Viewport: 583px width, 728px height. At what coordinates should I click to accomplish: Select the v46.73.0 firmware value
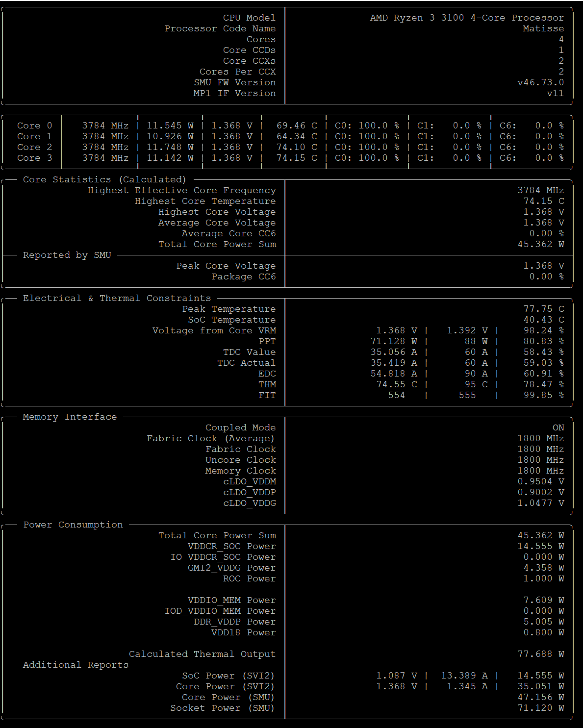tap(540, 82)
